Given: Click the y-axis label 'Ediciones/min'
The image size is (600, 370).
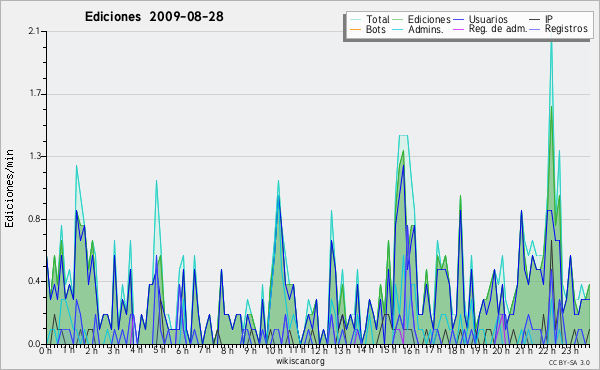Looking at the screenshot, I should click(9, 188).
